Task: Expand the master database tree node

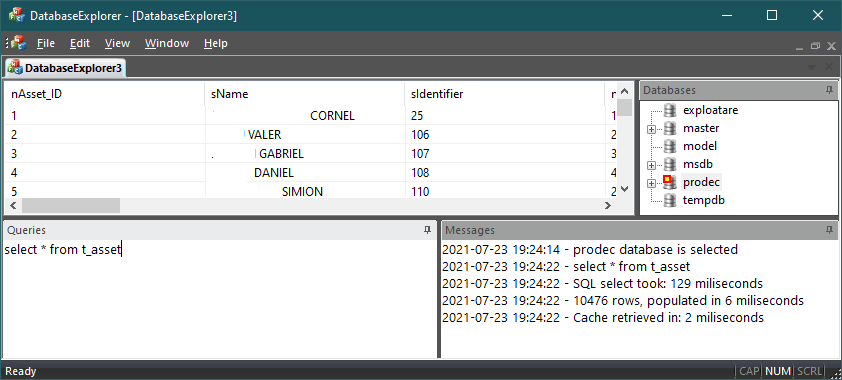Action: [x=651, y=129]
